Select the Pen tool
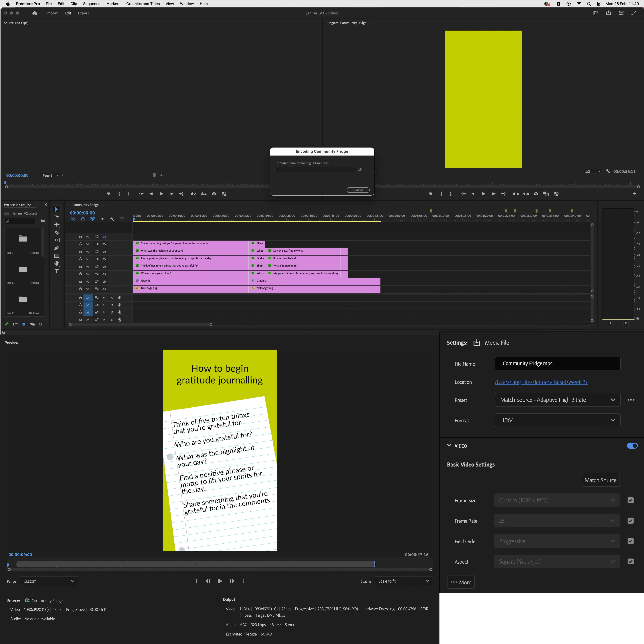Screen dimensions: 644x644 pos(57,248)
